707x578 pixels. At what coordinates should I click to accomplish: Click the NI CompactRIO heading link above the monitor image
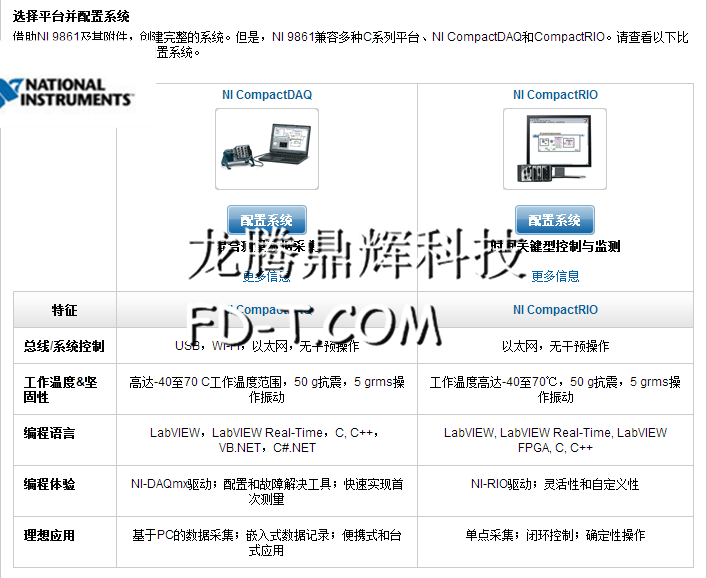pyautogui.click(x=555, y=95)
